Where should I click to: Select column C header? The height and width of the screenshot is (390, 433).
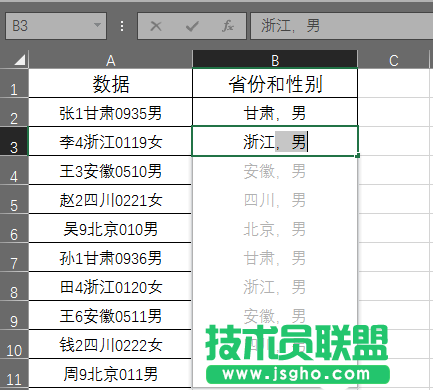pyautogui.click(x=393, y=61)
